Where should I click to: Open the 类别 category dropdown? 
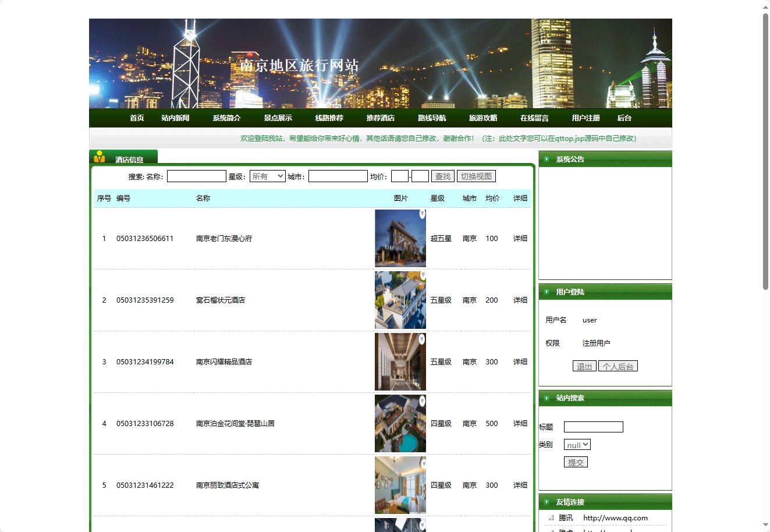click(577, 445)
